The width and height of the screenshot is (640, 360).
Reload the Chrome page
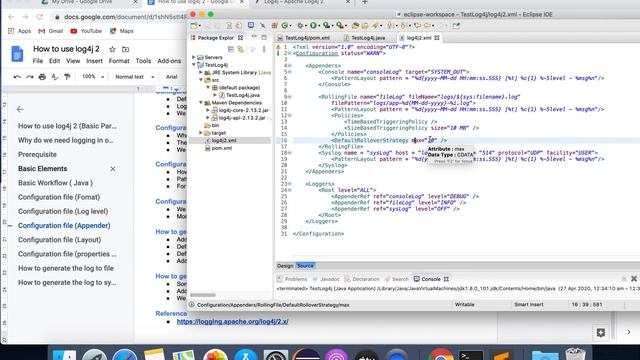pyautogui.click(x=40, y=17)
